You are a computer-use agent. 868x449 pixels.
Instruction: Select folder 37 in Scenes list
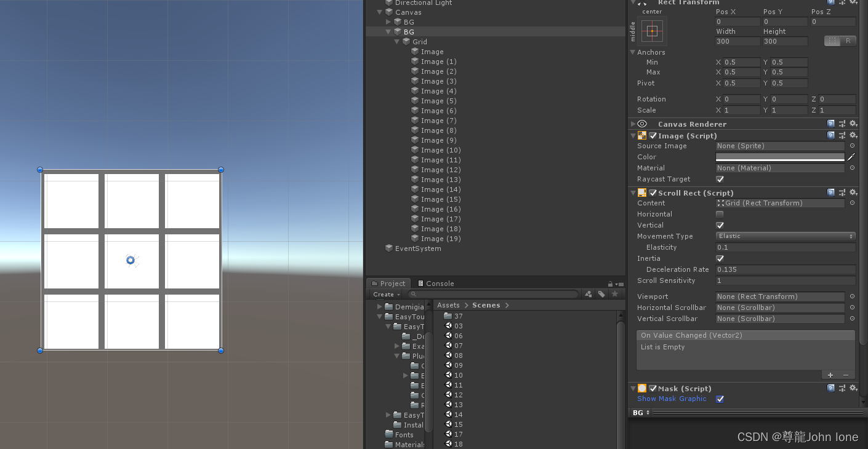click(453, 316)
